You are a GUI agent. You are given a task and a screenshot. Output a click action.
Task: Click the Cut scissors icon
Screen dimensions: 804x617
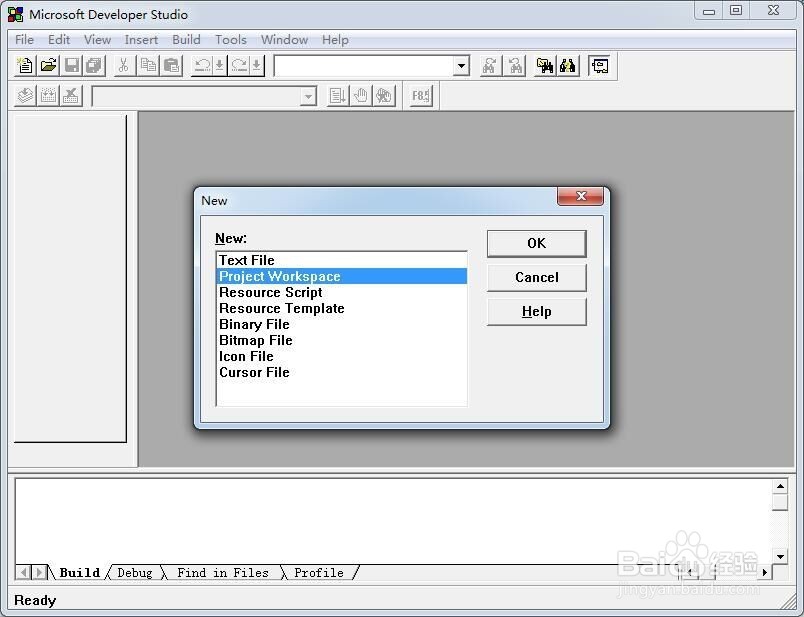coord(124,66)
